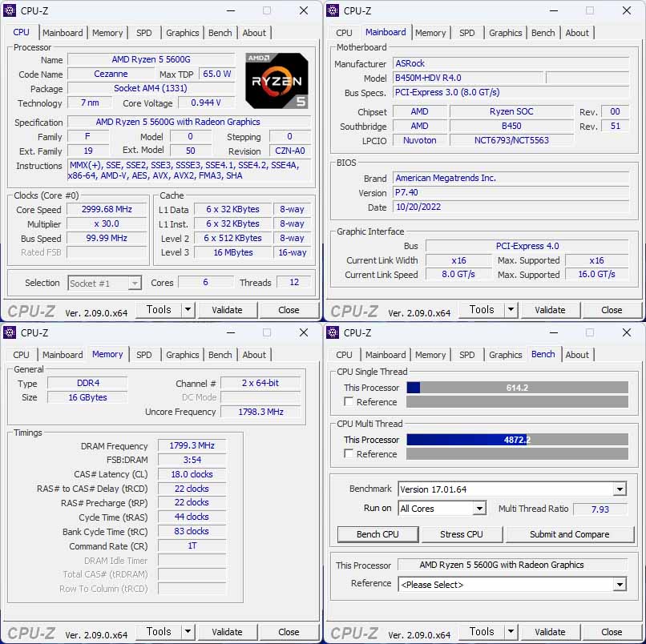Open Graphics tab in the top-left CPU window
This screenshot has height=644, width=646.
click(182, 33)
